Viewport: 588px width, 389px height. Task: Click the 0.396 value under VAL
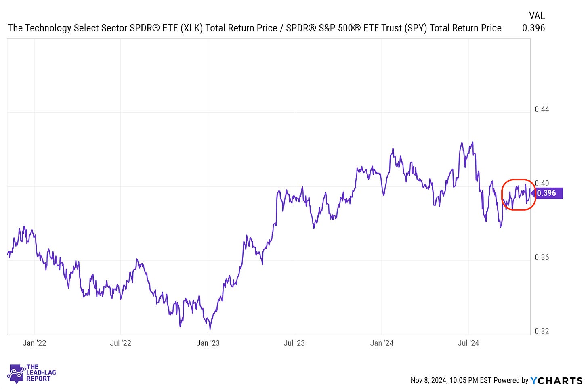533,28
